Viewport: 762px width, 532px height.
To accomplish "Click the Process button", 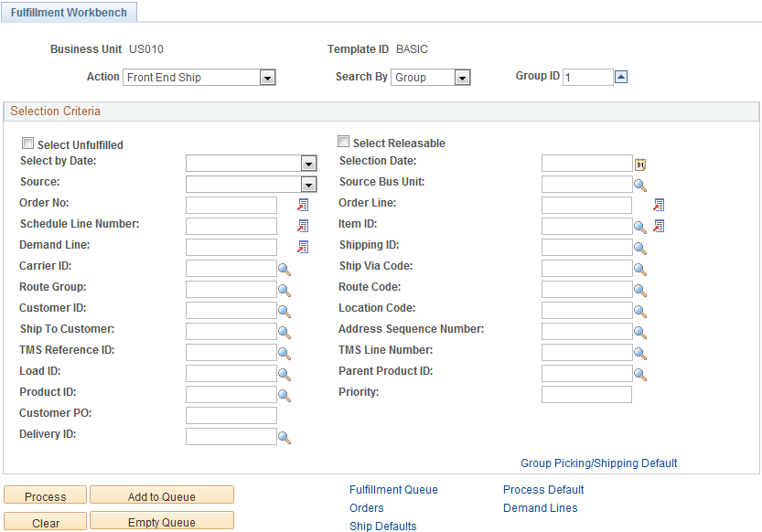I will (44, 495).
